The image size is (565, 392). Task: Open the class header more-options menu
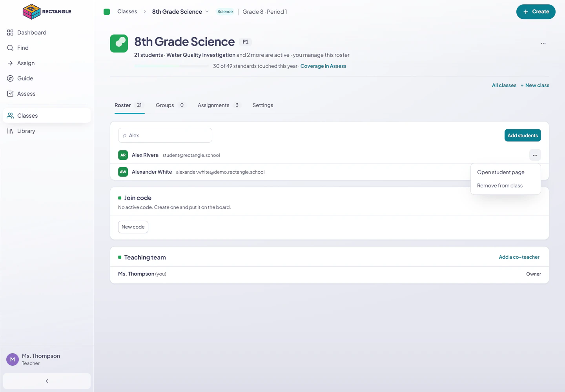[543, 44]
